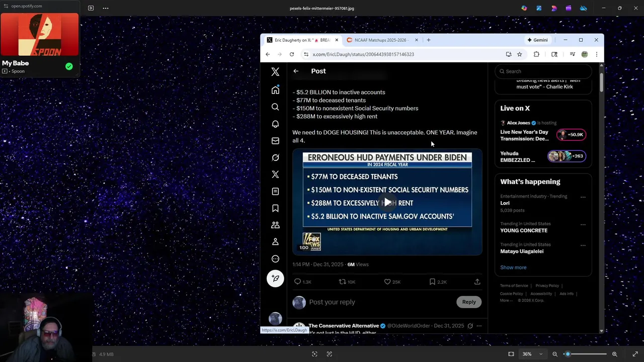Image resolution: width=644 pixels, height=362 pixels.
Task: Close the Eric Daugherty X tab
Action: point(337,40)
